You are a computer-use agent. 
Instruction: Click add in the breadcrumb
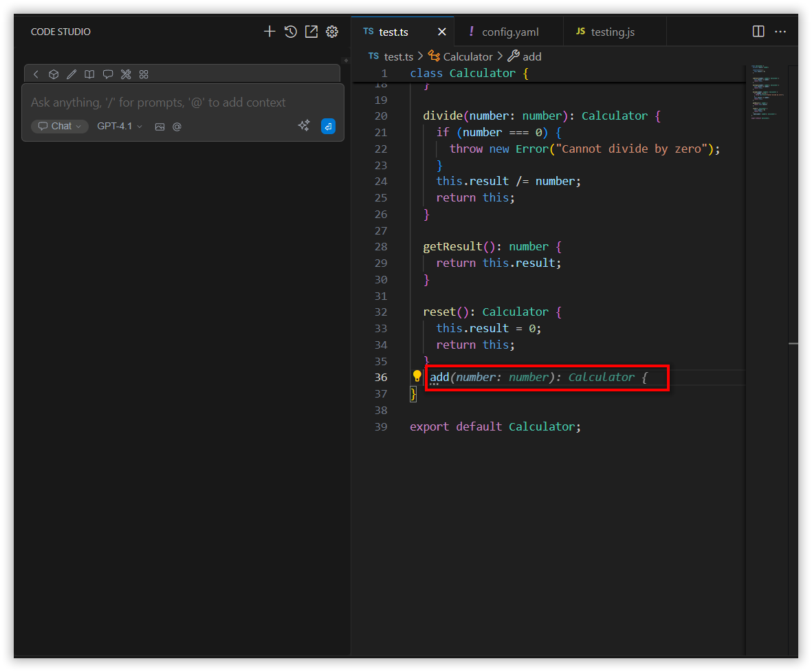coord(532,56)
